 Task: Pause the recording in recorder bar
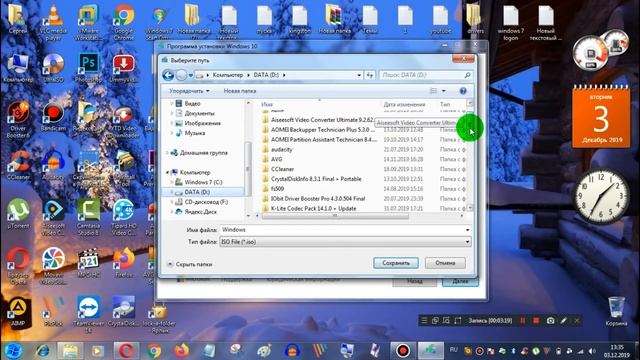(x=522, y=321)
